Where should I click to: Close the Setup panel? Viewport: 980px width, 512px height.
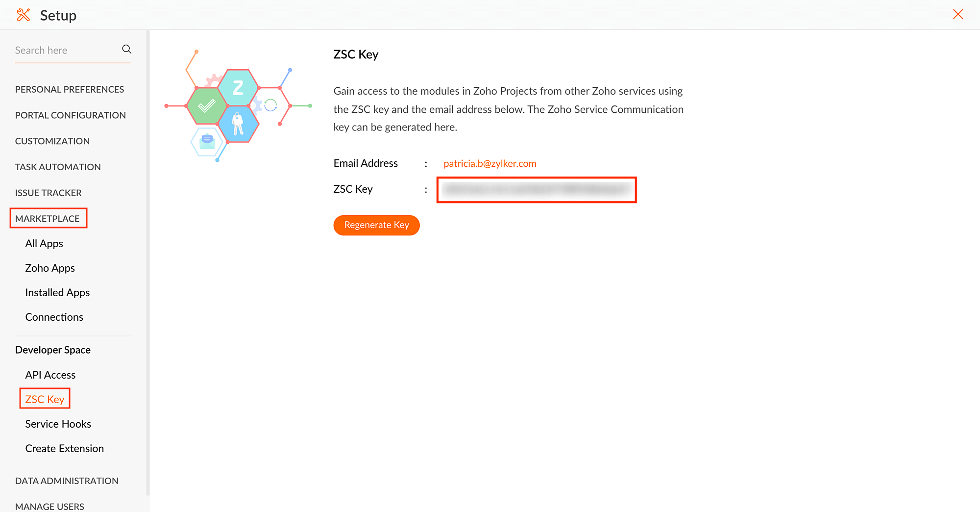(957, 14)
